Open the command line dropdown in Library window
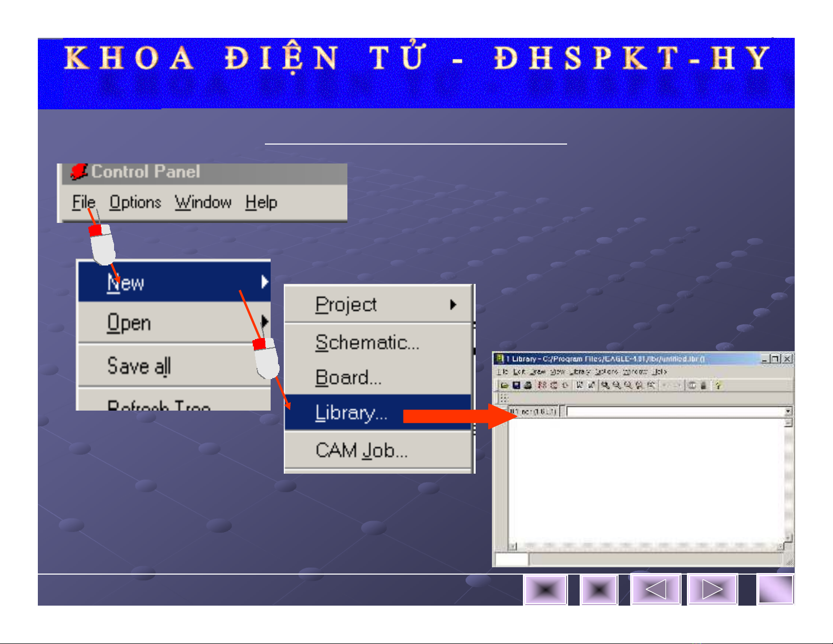Image resolution: width=833 pixels, height=644 pixels. click(788, 411)
